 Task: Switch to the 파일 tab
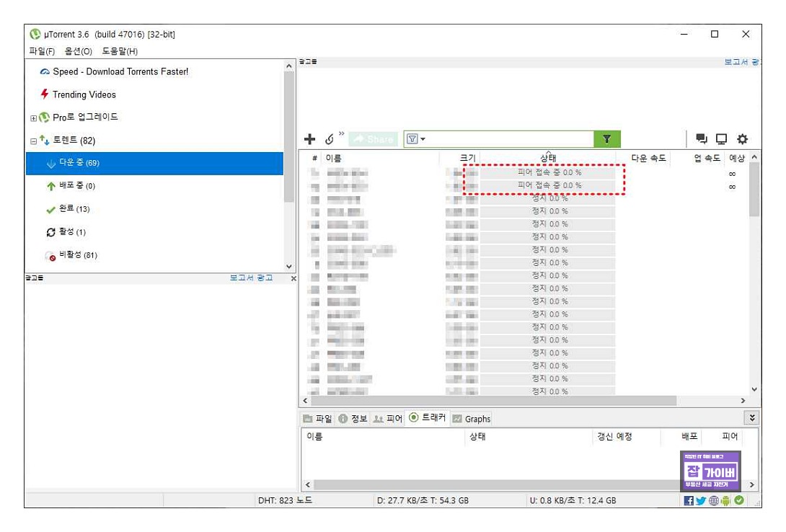click(317, 419)
